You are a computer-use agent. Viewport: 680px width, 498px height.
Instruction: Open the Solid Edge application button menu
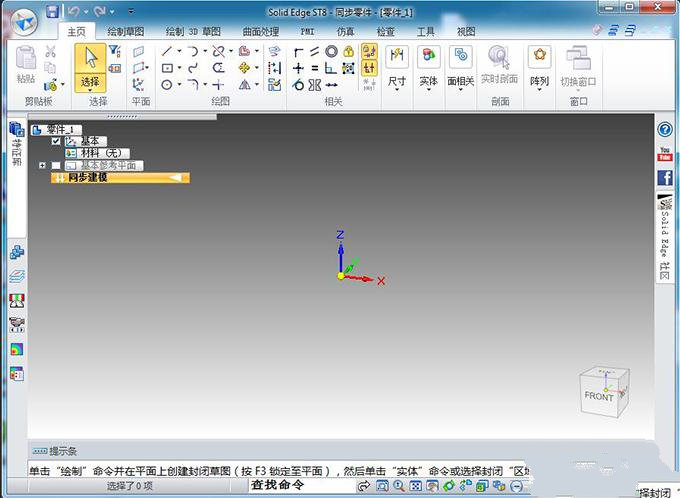tap(24, 22)
